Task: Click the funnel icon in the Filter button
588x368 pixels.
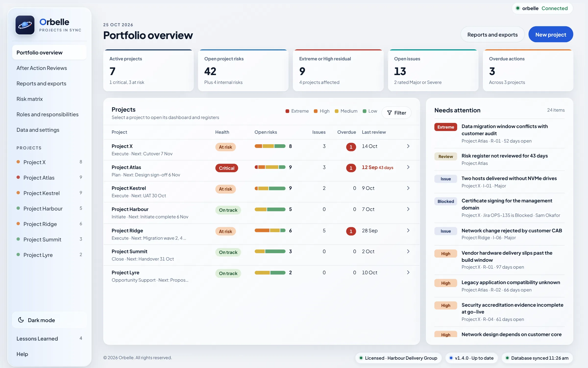Action: [389, 113]
